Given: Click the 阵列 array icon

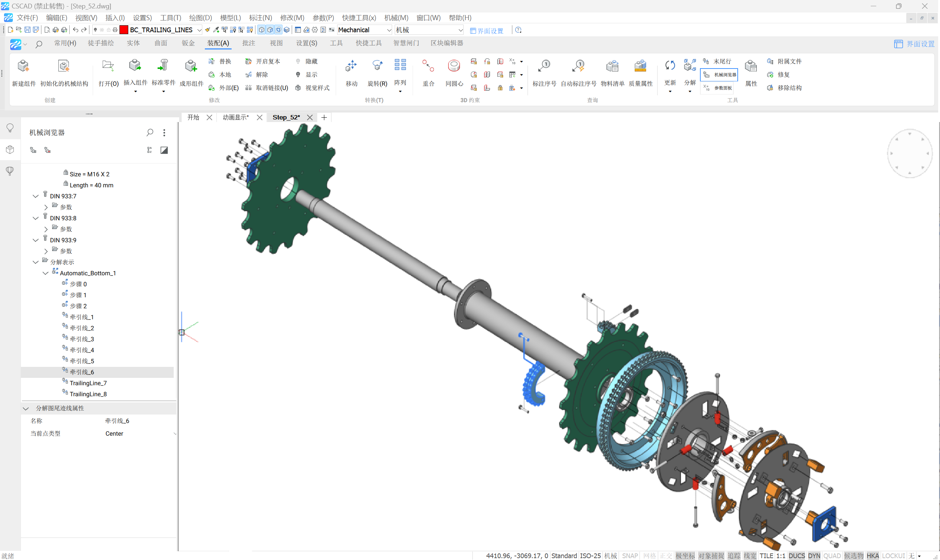Looking at the screenshot, I should [400, 65].
